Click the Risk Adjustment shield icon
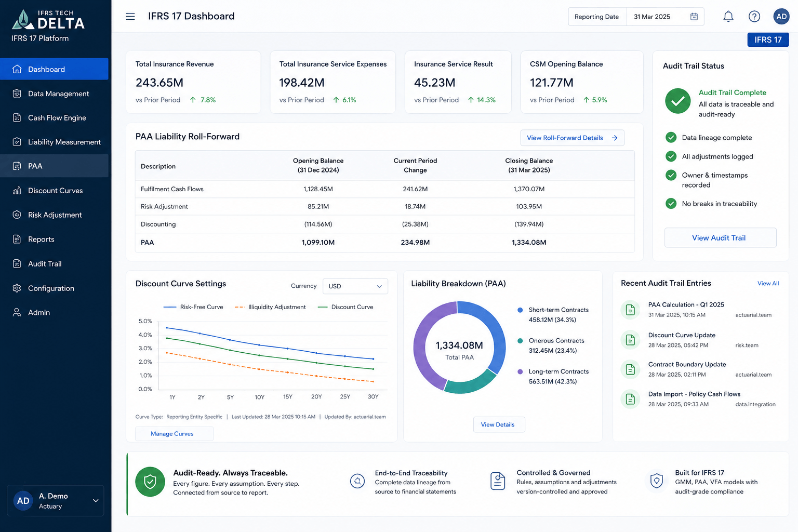The width and height of the screenshot is (798, 532). click(x=17, y=215)
